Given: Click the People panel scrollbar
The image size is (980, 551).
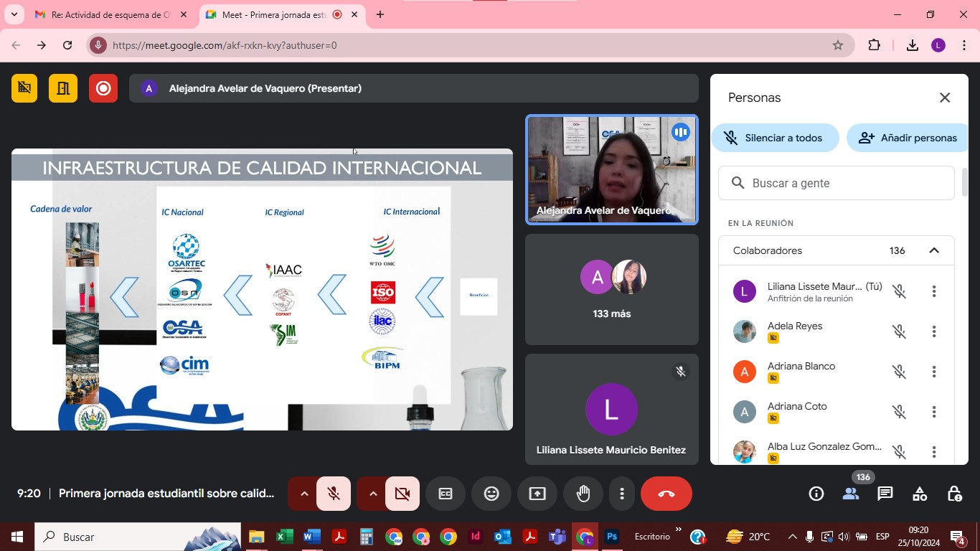Looking at the screenshot, I should click(965, 182).
